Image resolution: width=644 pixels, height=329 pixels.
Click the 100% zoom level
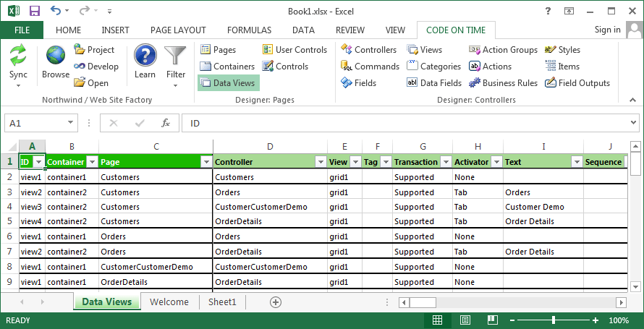click(x=619, y=320)
